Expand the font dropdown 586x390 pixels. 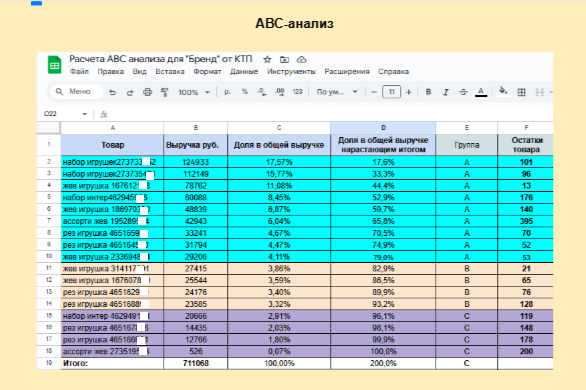(x=337, y=92)
